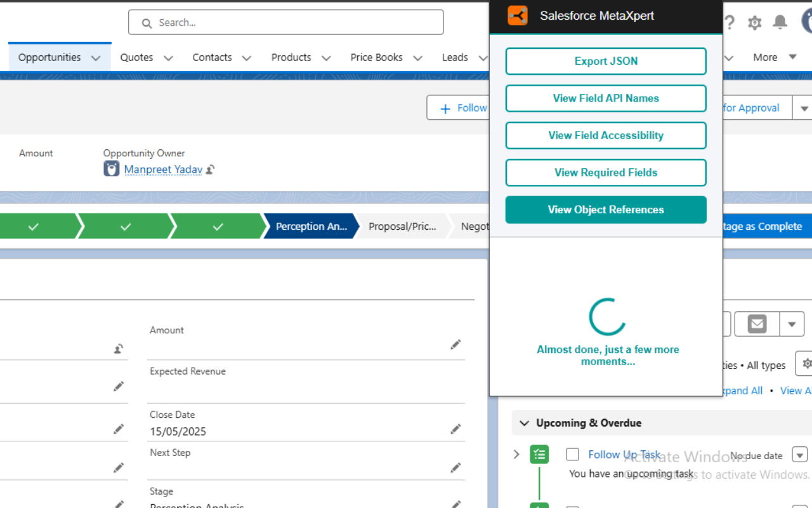
Task: Click inside the Search input field
Action: pos(285,22)
